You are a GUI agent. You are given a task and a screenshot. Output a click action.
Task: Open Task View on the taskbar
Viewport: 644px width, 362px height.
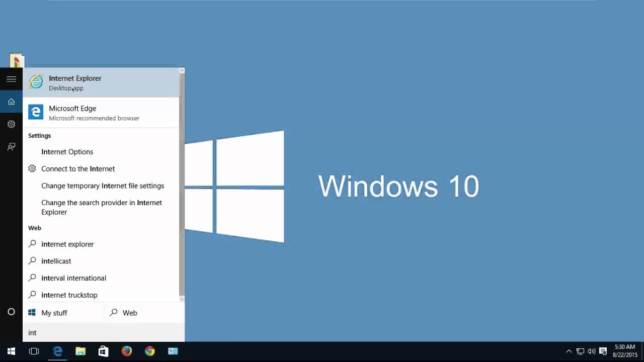(34, 351)
